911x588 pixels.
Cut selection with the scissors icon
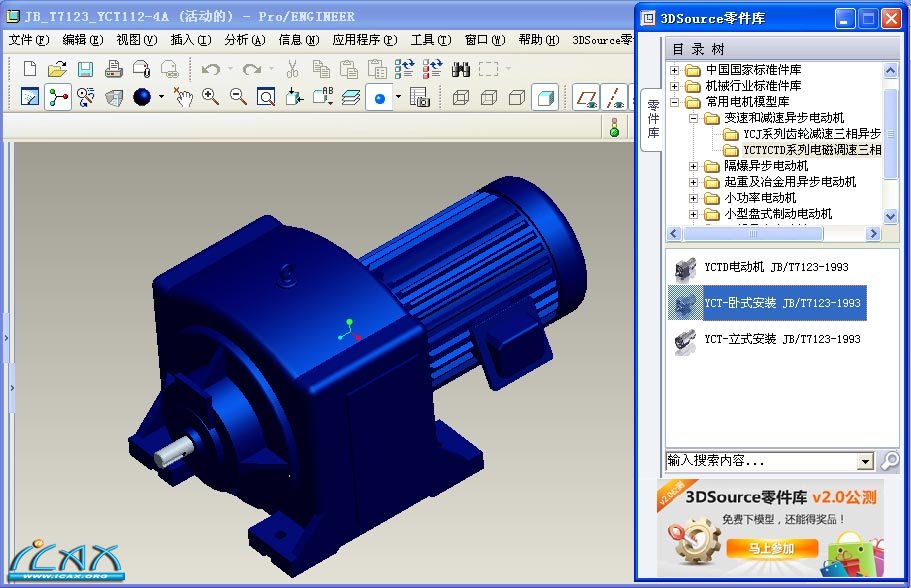tap(292, 69)
